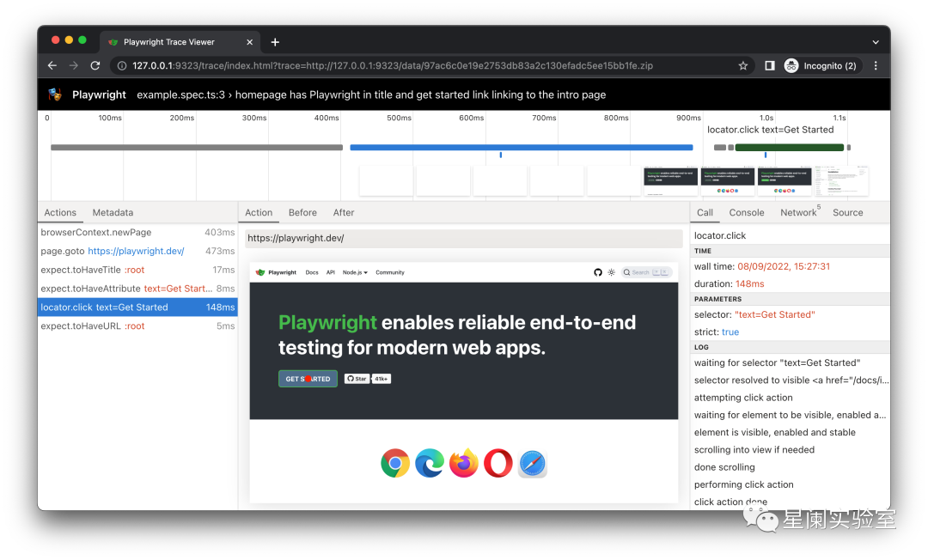Switch to the Actions tab
This screenshot has height=560, width=928.
[60, 212]
